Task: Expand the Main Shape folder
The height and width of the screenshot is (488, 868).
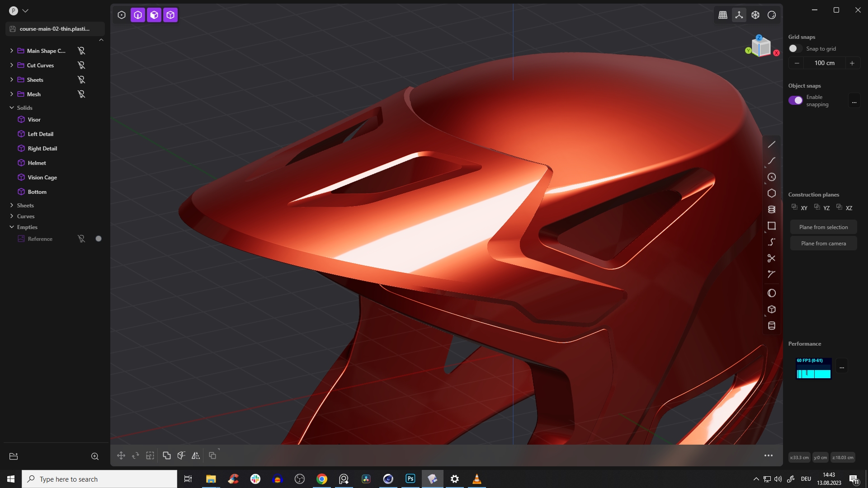Action: click(11, 51)
